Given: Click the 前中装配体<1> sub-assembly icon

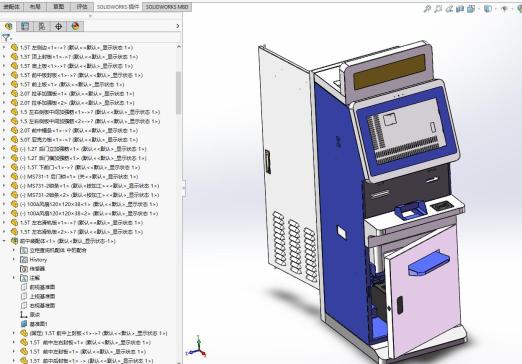Looking at the screenshot, I should pos(15,241).
